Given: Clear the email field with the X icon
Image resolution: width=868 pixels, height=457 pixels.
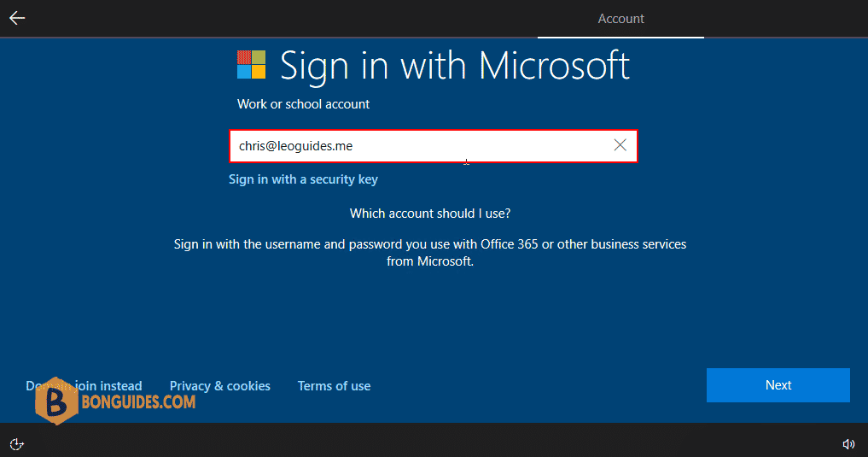Looking at the screenshot, I should tap(620, 145).
